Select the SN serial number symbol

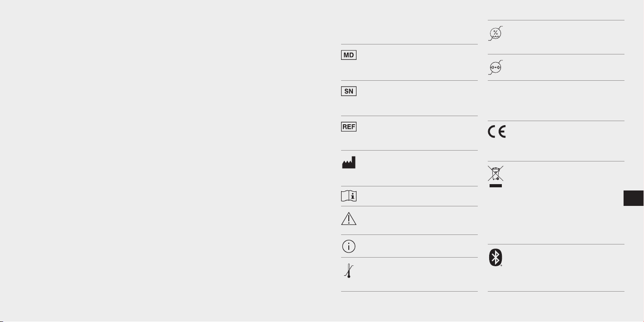[x=349, y=91]
